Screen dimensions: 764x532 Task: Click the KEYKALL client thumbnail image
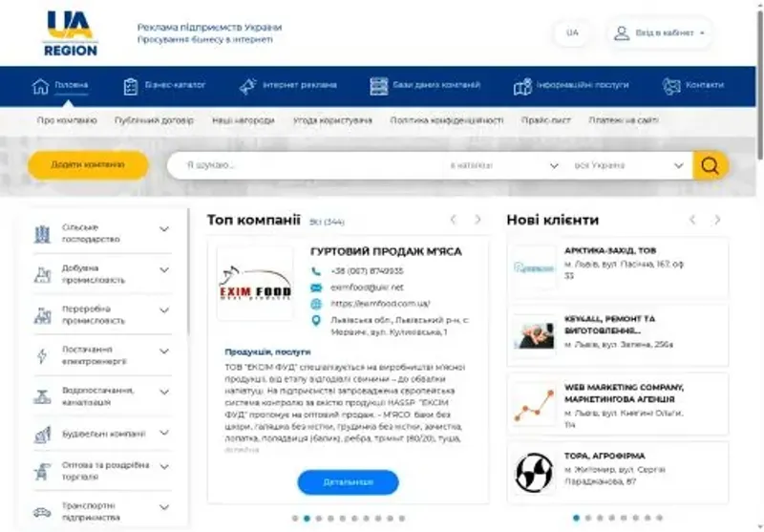(535, 336)
